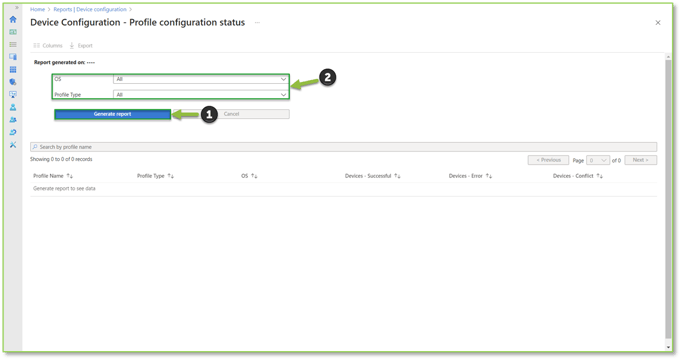Go to Reports | Device configuration breadcrumb
Viewport: 681px width, 360px height.
tap(90, 9)
